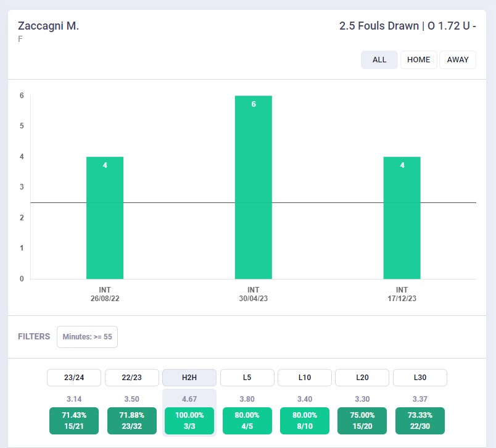Click the 71.88% 23/32 hit-rate box
496x448 pixels.
(132, 421)
